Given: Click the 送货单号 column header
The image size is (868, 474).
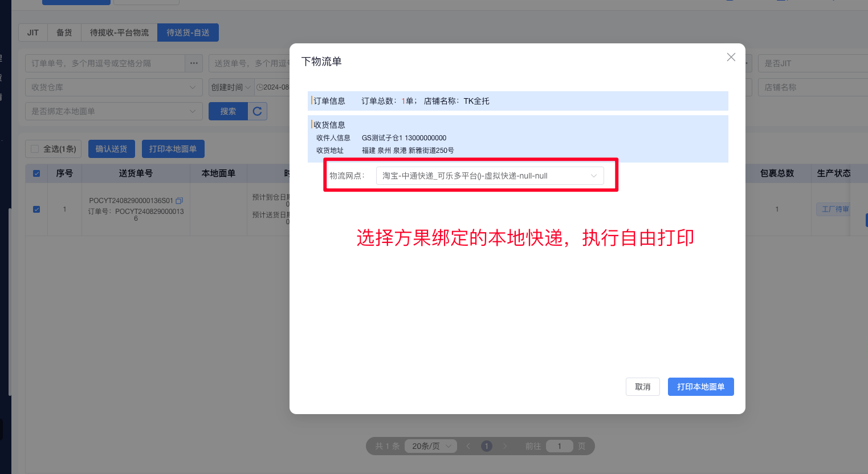Looking at the screenshot, I should (136, 173).
